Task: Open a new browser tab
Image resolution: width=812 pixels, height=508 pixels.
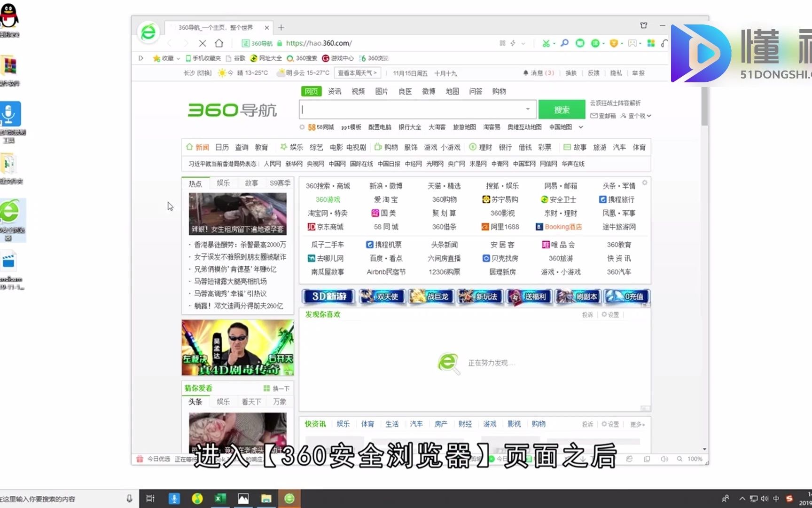Action: (x=281, y=27)
